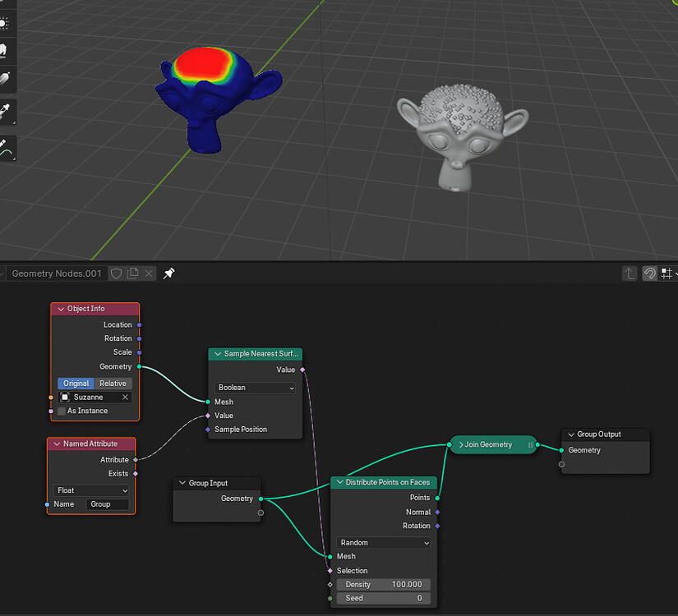Viewport: 678px width, 616px height.
Task: Select the Annotate pencil tool
Action: (4, 149)
